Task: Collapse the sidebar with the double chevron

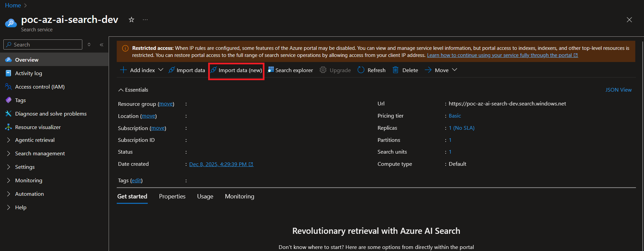Action: click(102, 44)
